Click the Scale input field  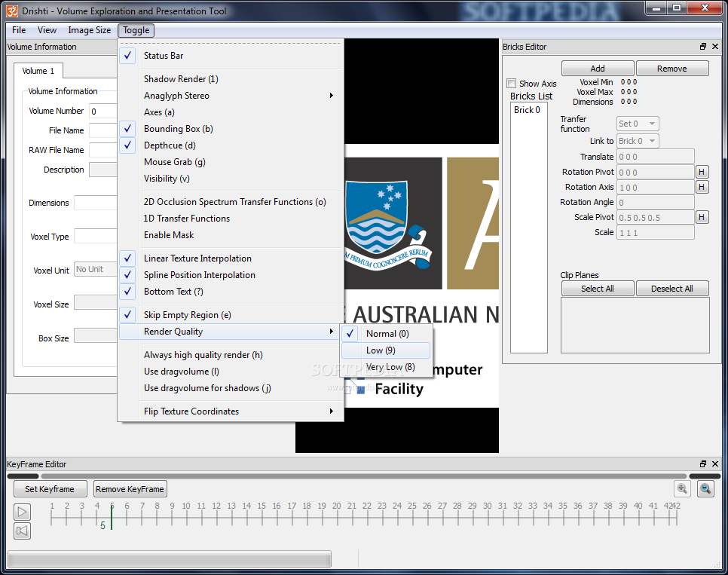tap(656, 232)
